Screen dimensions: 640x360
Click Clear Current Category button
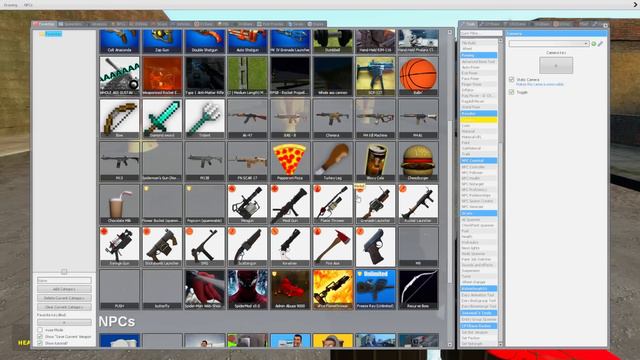[x=64, y=307]
